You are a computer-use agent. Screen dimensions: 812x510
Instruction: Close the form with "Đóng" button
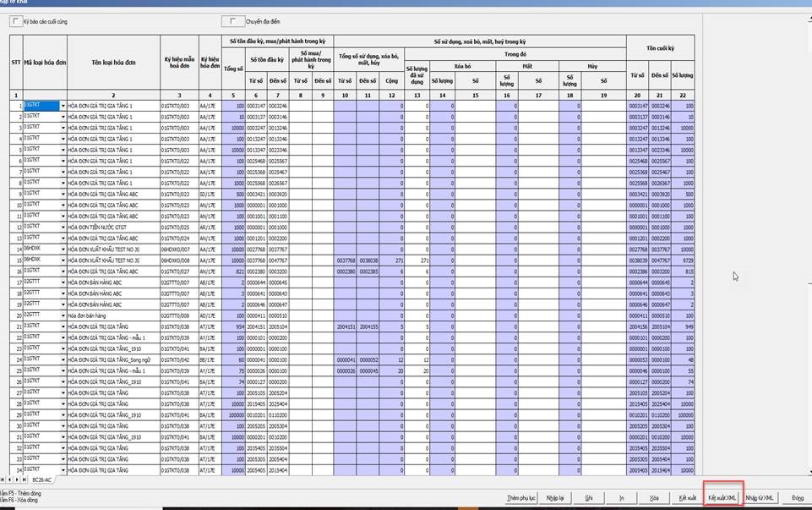click(x=798, y=497)
